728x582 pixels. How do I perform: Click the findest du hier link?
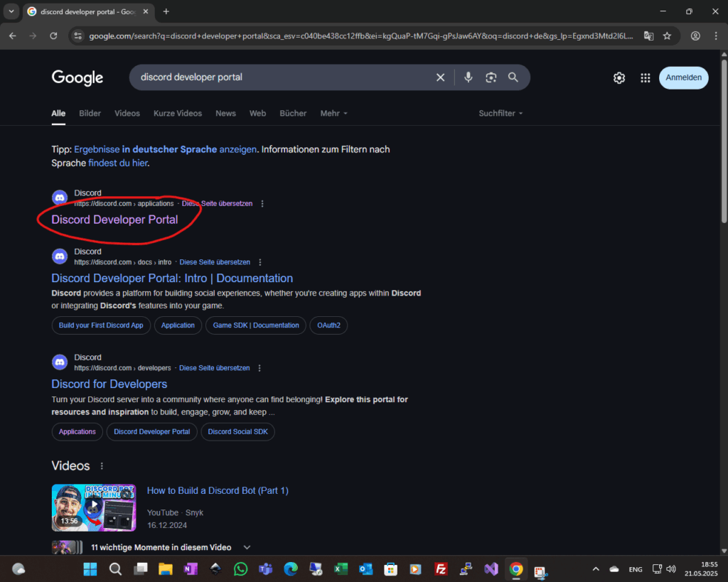click(118, 163)
